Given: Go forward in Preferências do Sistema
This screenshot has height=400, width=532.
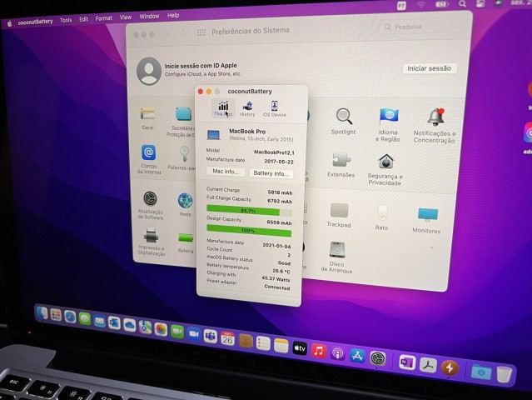Looking at the screenshot, I should point(184,32).
